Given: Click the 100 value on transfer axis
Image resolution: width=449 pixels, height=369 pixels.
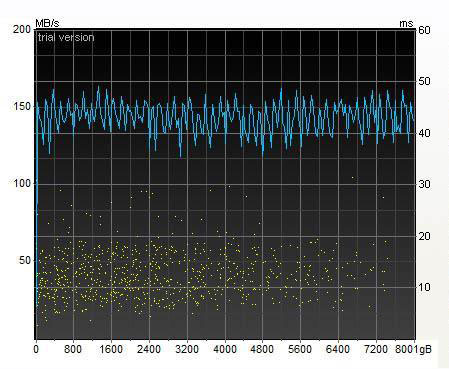Looking at the screenshot, I should 22,183.
